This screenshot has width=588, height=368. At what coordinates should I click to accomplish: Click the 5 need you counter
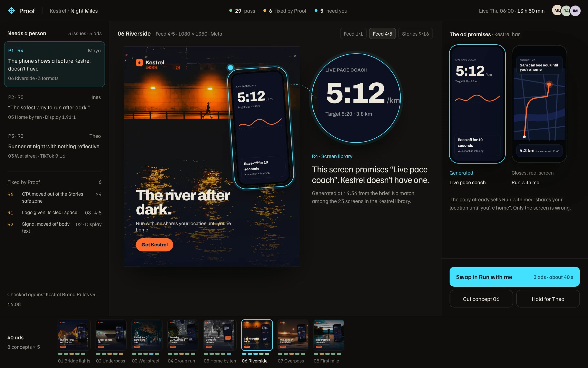click(x=331, y=11)
